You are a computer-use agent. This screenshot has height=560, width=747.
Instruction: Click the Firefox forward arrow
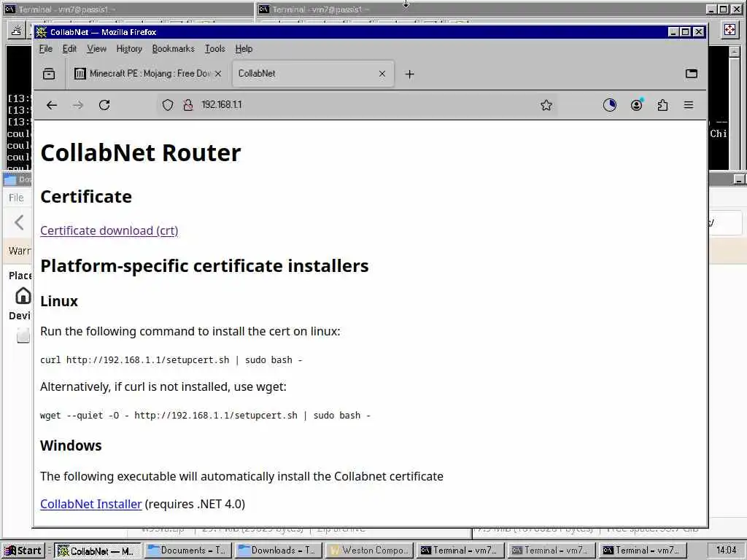point(77,105)
